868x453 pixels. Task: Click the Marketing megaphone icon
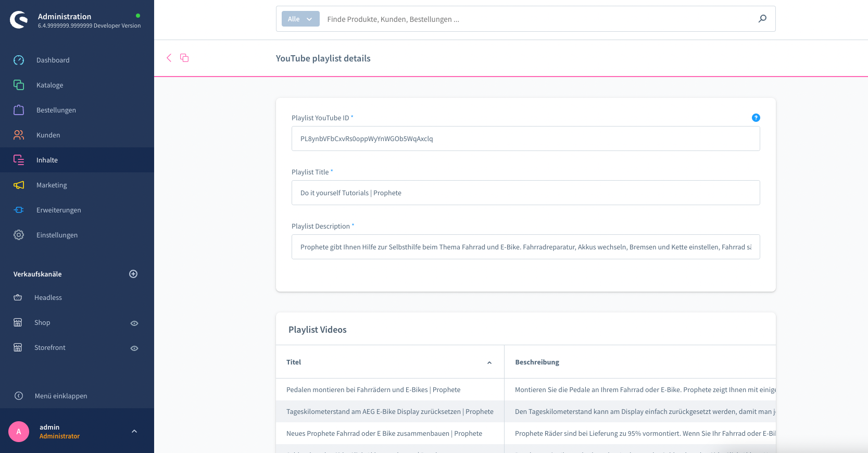coord(19,185)
